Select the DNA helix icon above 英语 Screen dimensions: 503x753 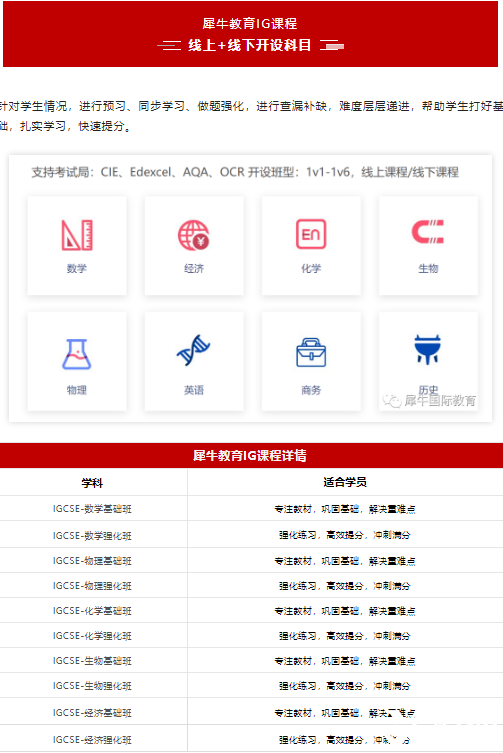pos(194,350)
